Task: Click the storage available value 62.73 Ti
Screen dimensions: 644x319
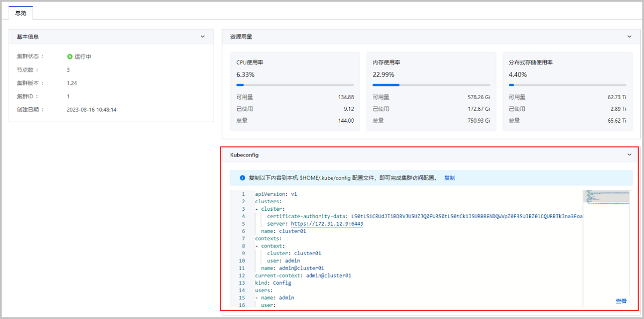Action: [617, 97]
